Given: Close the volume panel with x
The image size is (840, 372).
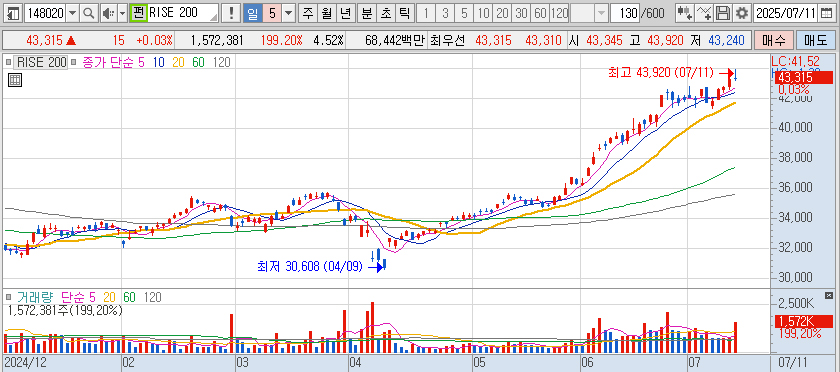Looking at the screenshot, I should [x=829, y=295].
